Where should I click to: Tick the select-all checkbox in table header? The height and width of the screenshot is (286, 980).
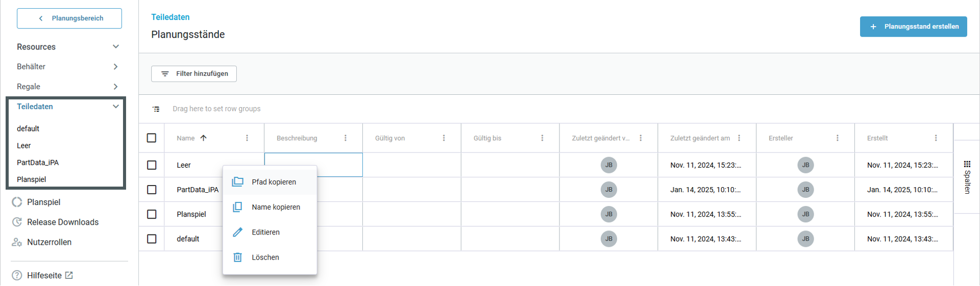152,138
